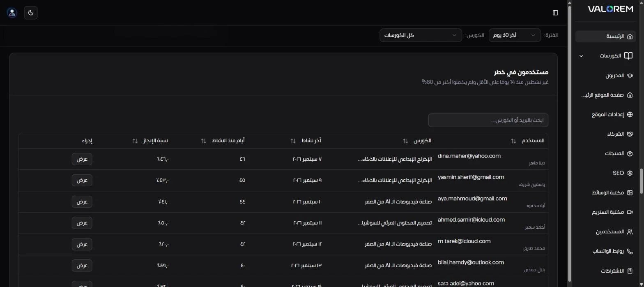Click the date ١٣ سبتمبر ٢٠٢٦
This screenshot has width=644, height=287.
coord(306,266)
